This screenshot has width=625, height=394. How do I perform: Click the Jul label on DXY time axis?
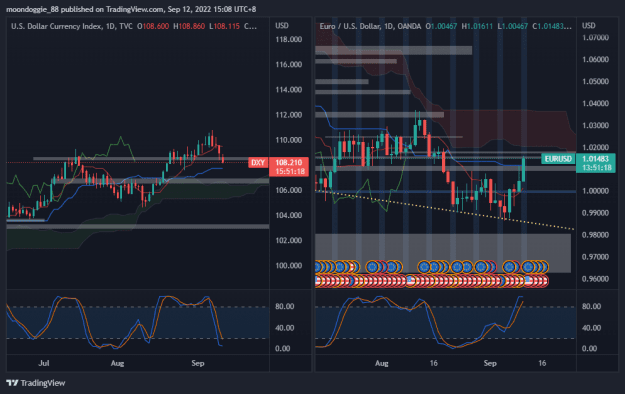pyautogui.click(x=44, y=363)
